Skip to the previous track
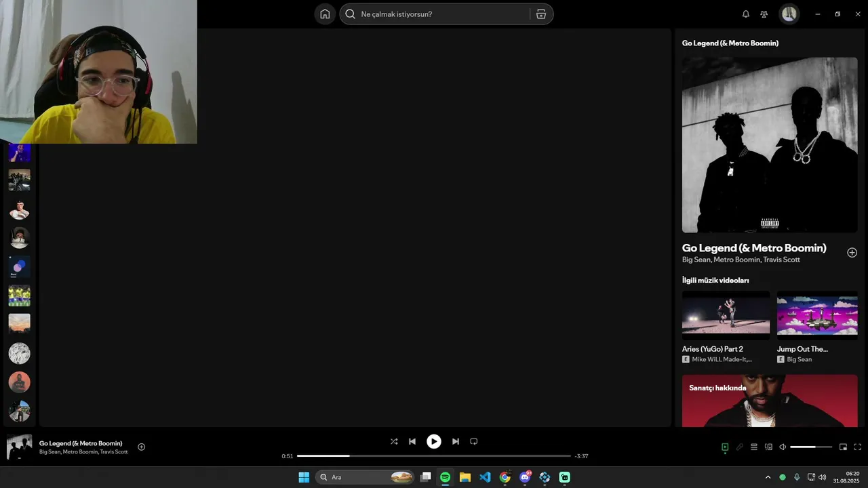 click(412, 441)
